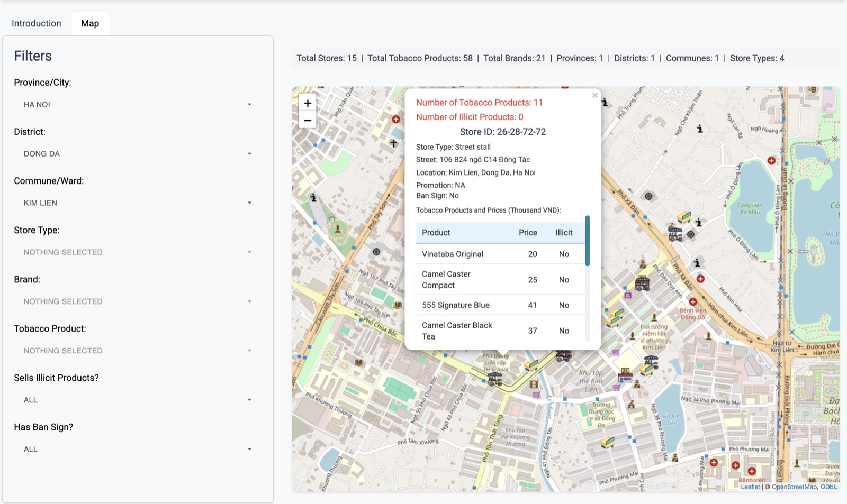847x504 pixels.
Task: Open the District dropdown showing DONG DA
Action: 136,153
